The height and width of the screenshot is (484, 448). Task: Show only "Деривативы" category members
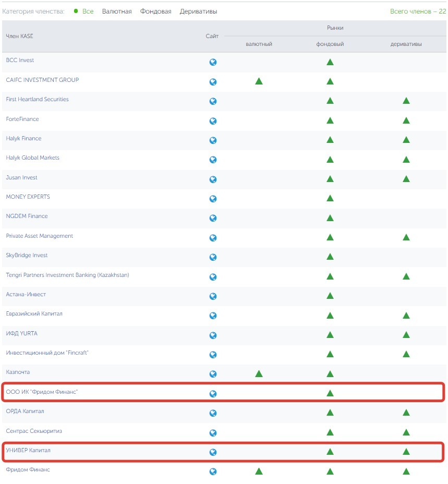(198, 11)
